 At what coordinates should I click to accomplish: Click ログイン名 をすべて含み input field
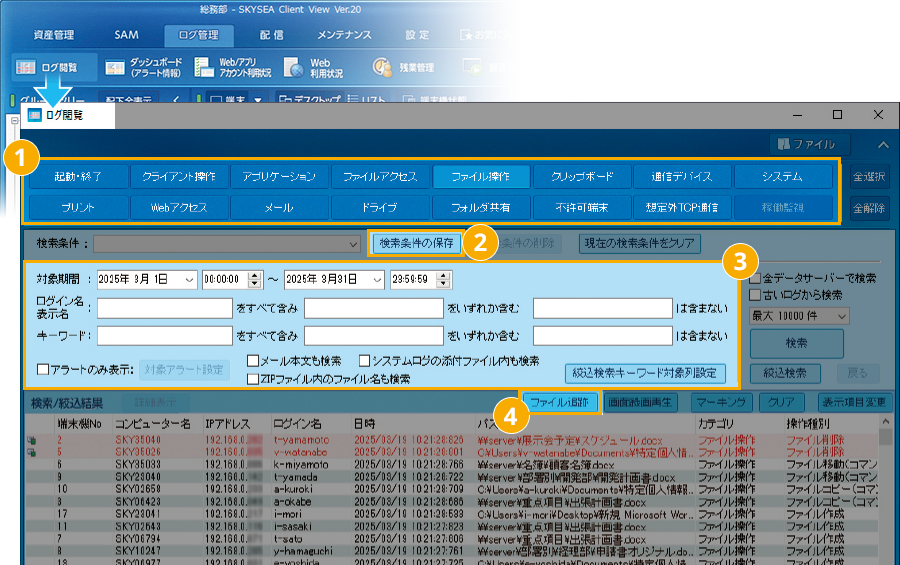tap(165, 308)
